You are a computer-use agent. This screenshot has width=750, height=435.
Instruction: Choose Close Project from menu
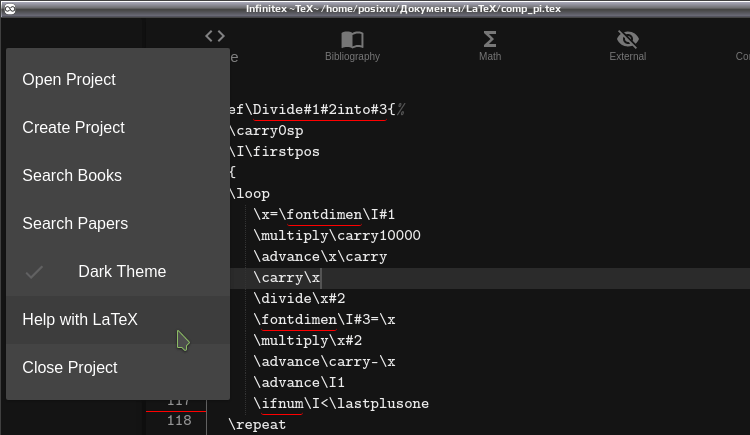coord(118,367)
